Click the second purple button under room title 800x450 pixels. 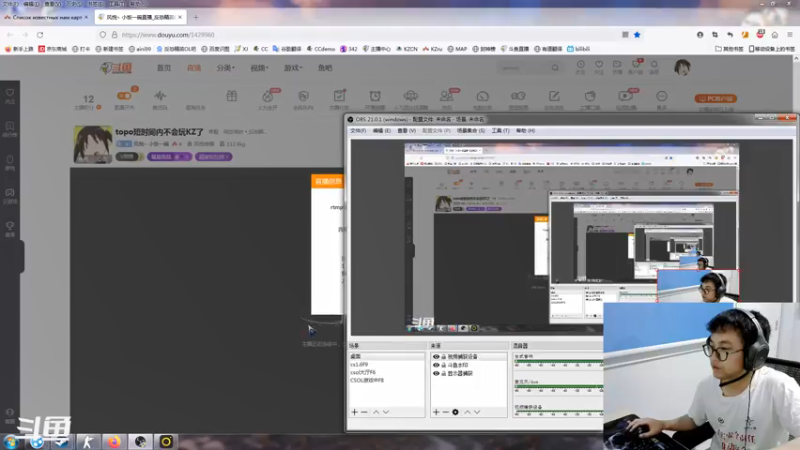213,157
